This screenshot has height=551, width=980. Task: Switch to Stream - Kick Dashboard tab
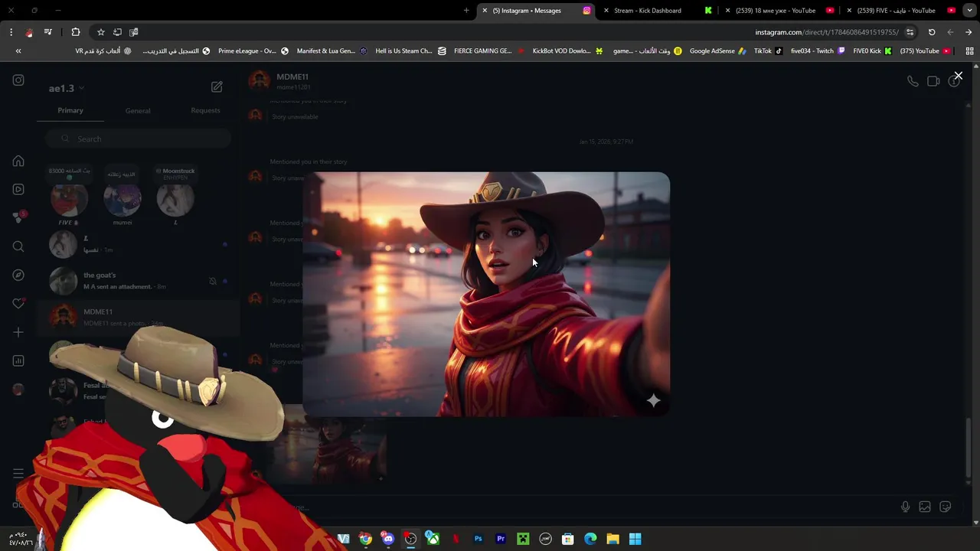tap(655, 11)
